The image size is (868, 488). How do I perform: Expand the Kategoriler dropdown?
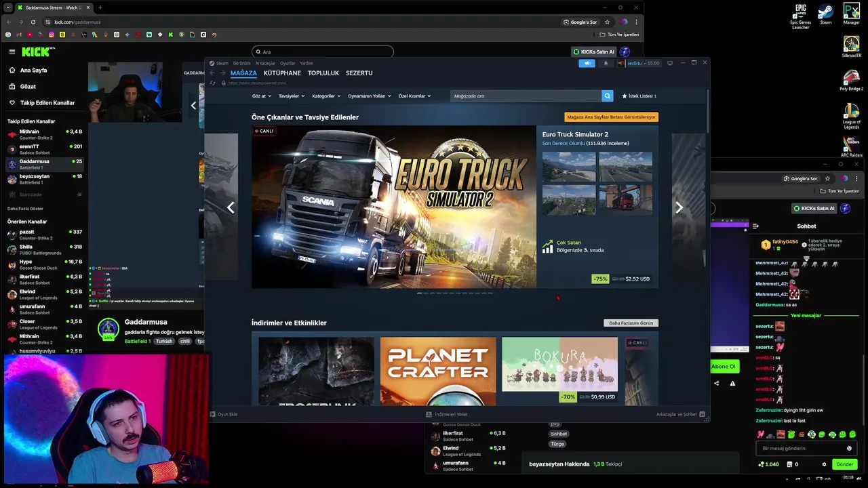(x=326, y=96)
